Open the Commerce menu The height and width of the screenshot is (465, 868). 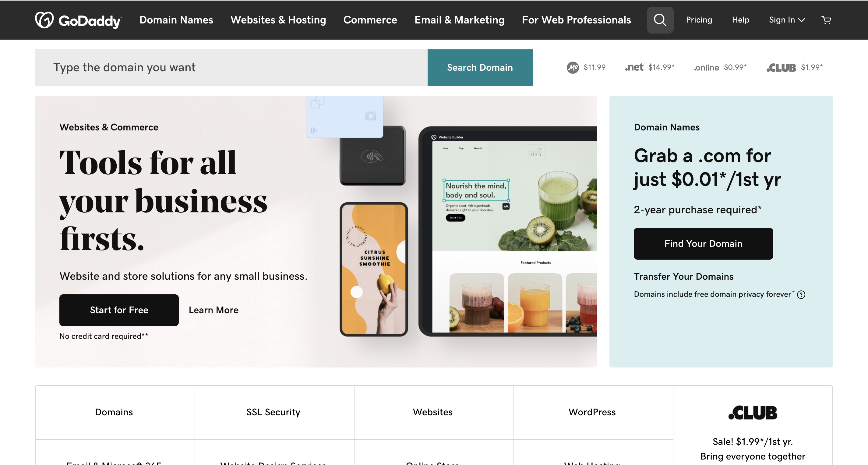[370, 20]
